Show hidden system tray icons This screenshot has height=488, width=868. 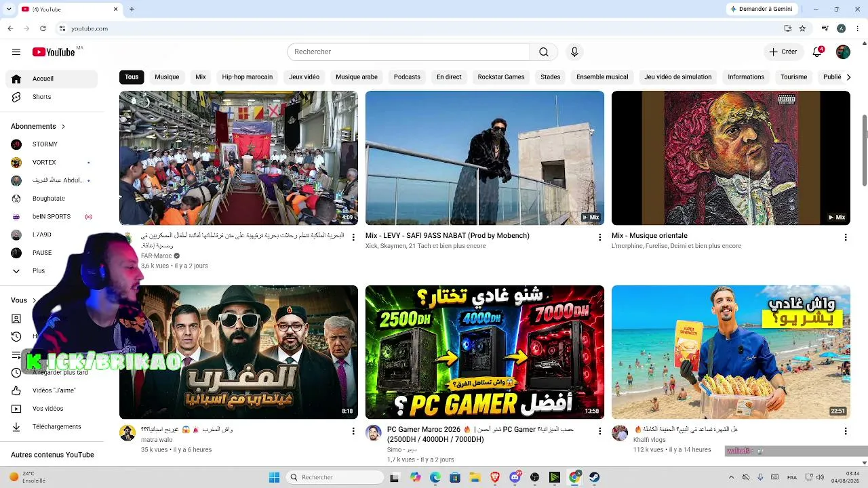[x=731, y=478]
